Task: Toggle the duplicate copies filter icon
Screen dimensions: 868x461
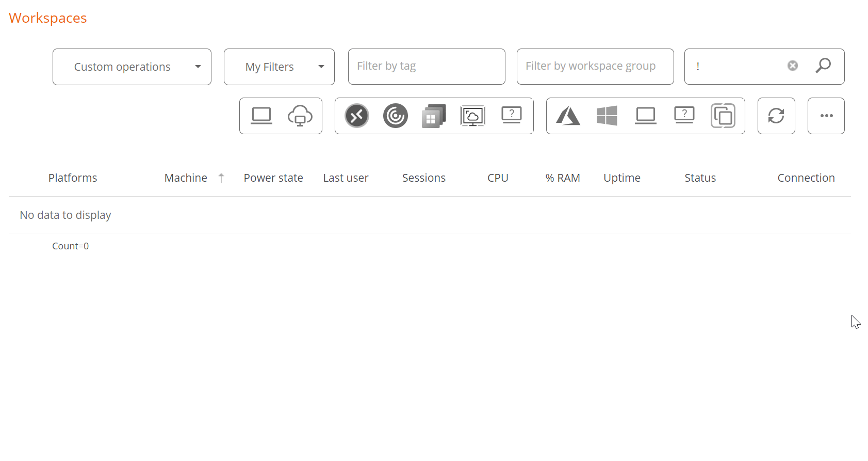Action: pos(723,116)
